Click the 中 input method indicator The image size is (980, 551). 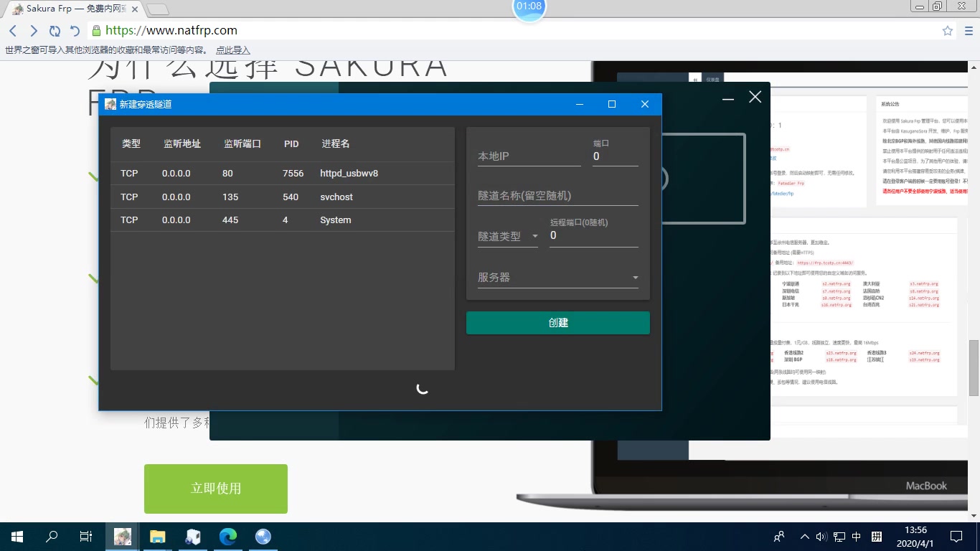coord(857,537)
